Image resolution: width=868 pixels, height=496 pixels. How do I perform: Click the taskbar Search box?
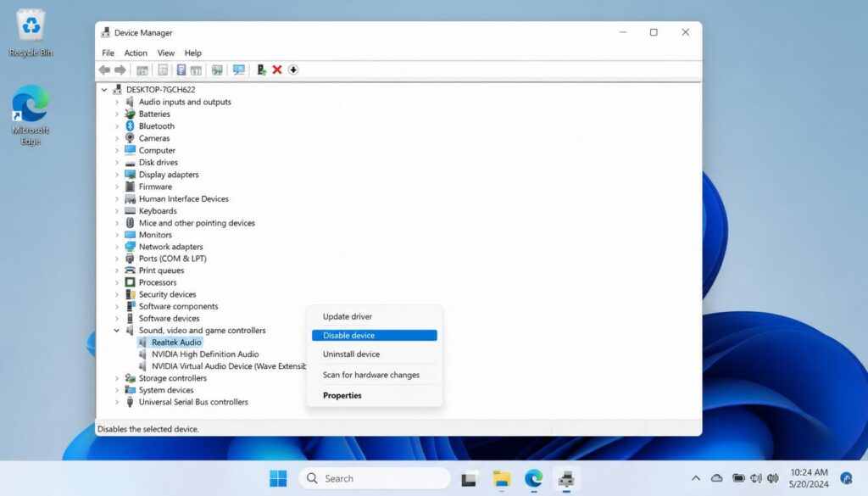[375, 478]
